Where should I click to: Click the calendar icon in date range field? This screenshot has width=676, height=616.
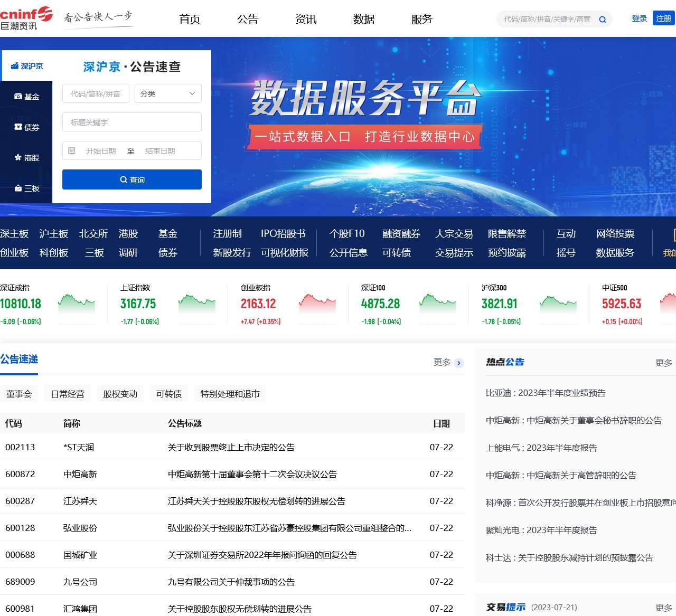click(x=72, y=150)
